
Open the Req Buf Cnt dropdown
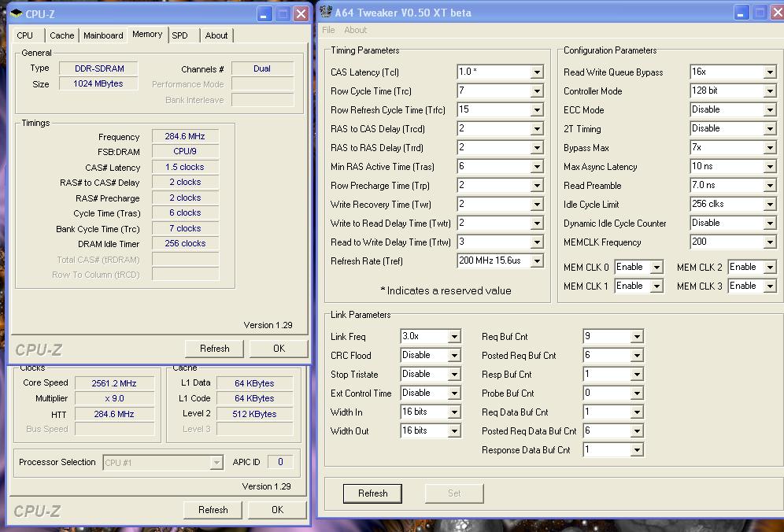click(x=637, y=337)
